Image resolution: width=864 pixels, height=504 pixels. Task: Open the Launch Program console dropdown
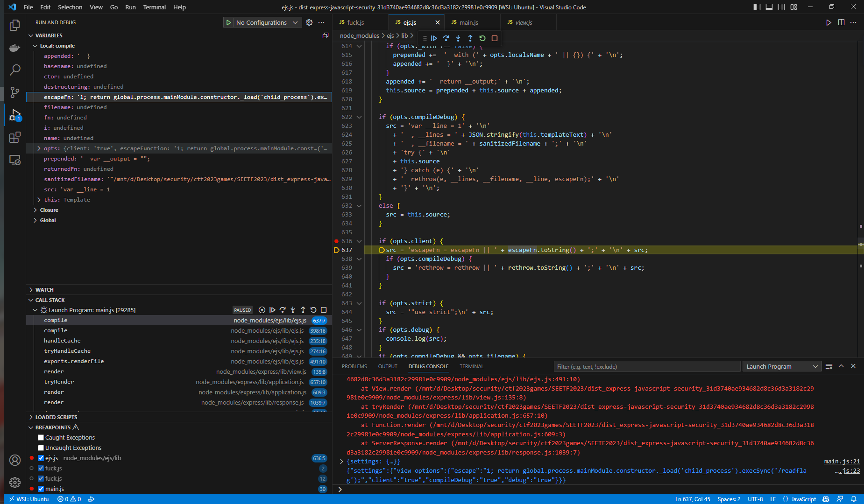point(782,366)
